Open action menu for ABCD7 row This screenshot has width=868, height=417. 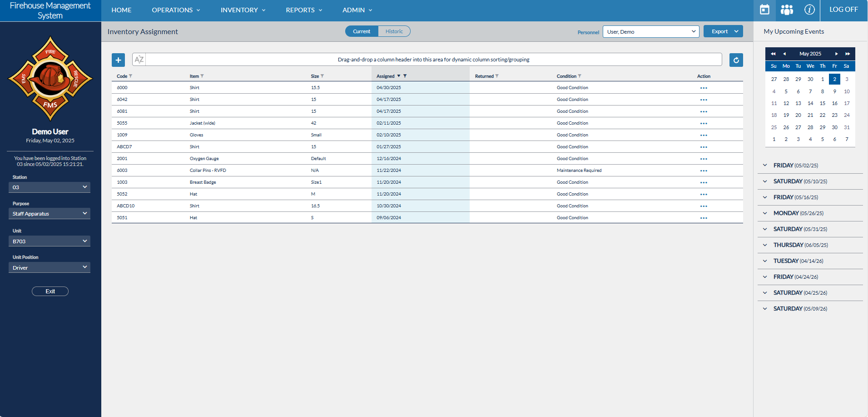pos(704,147)
